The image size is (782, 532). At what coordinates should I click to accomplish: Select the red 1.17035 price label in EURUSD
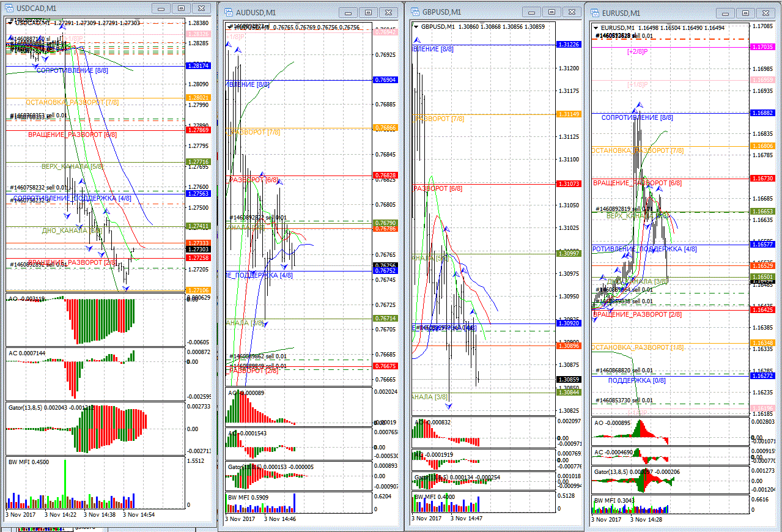pos(762,46)
